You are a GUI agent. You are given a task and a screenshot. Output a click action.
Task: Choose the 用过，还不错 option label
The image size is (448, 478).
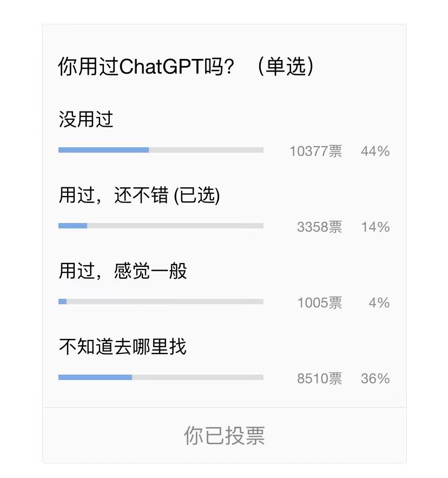(x=114, y=195)
